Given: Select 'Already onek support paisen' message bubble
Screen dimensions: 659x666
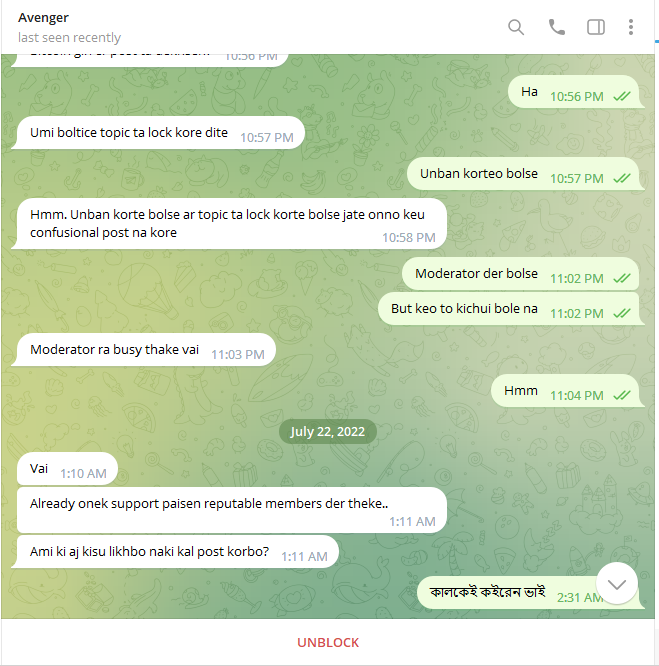Looking at the screenshot, I should tap(231, 510).
